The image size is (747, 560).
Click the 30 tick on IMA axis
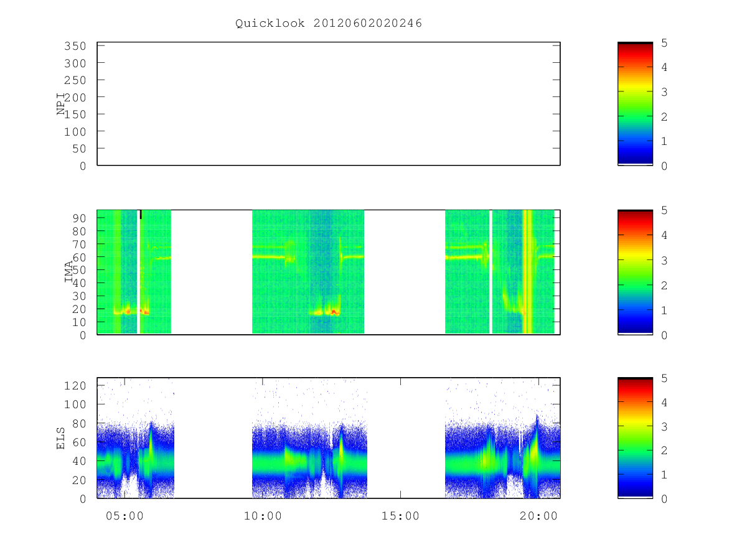(78, 296)
